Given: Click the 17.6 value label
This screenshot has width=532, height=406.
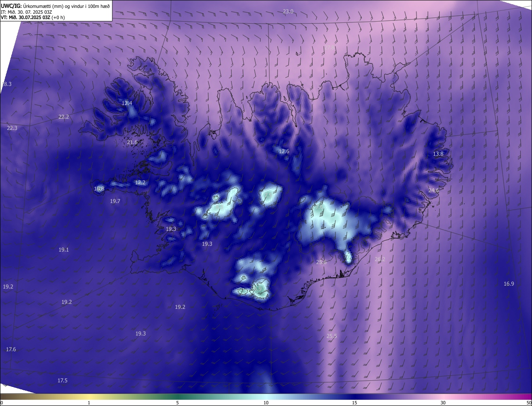Looking at the screenshot, I should coord(11,349).
